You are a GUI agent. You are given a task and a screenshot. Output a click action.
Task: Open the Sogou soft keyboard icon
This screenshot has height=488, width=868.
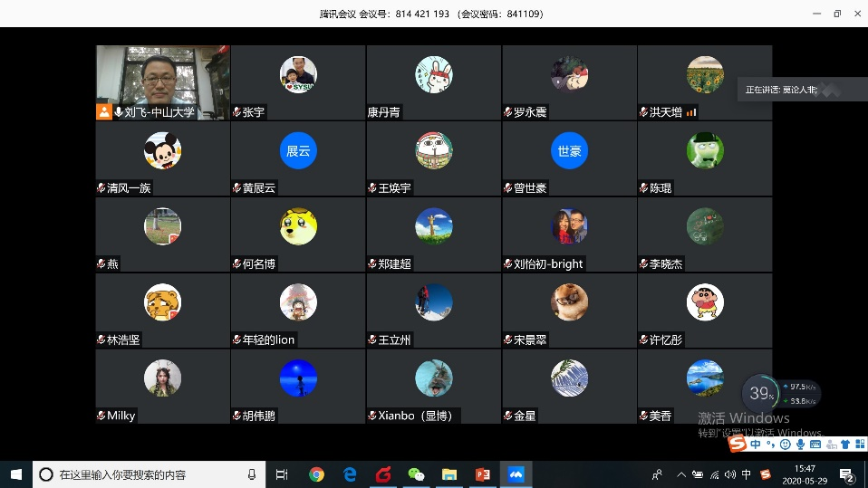815,445
